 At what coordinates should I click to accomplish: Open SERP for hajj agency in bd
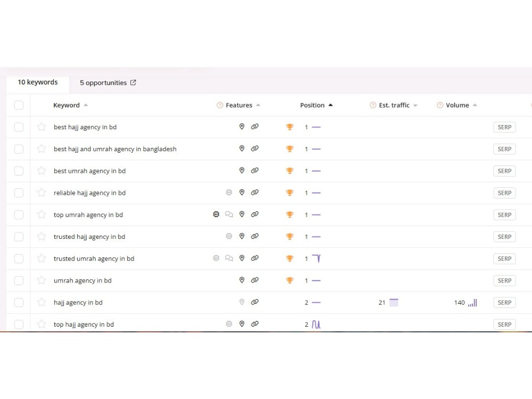504,303
